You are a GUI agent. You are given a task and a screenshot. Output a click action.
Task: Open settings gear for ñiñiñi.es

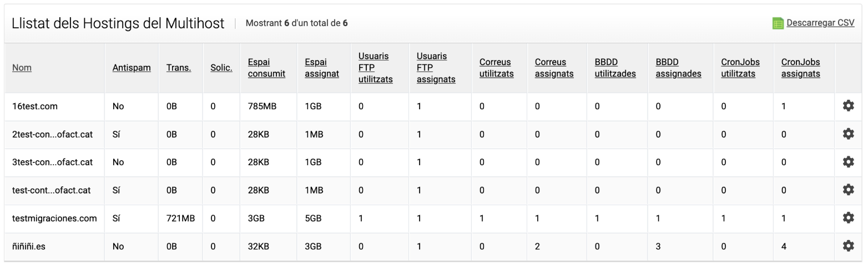click(x=848, y=246)
